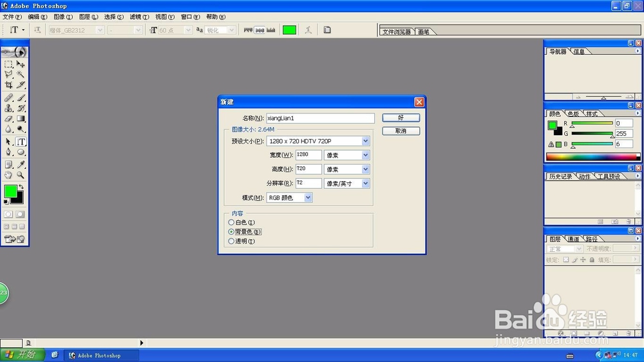Switch to the 色板 tab
Image resolution: width=644 pixels, height=362 pixels.
click(573, 114)
